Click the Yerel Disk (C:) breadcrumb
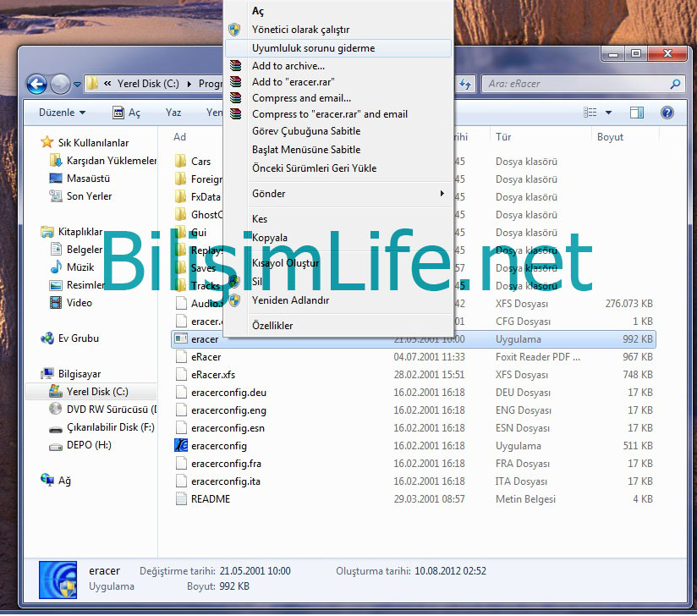This screenshot has width=697, height=616. tap(147, 84)
